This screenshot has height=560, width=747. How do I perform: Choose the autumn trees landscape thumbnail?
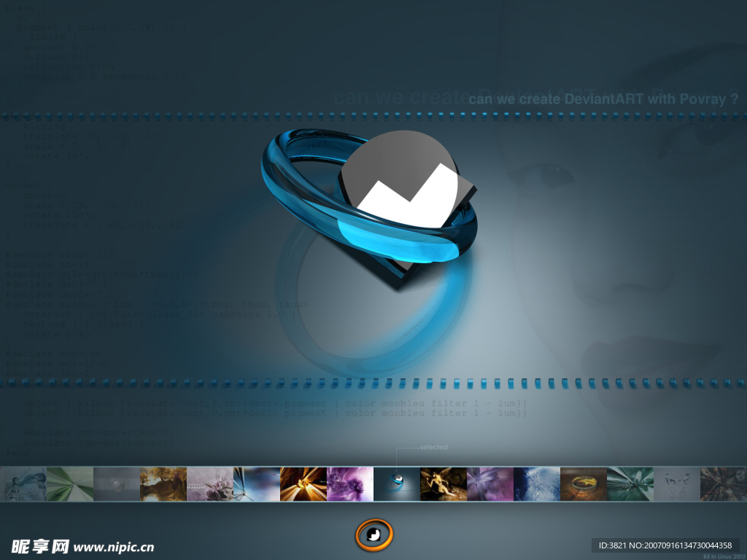tap(163, 484)
